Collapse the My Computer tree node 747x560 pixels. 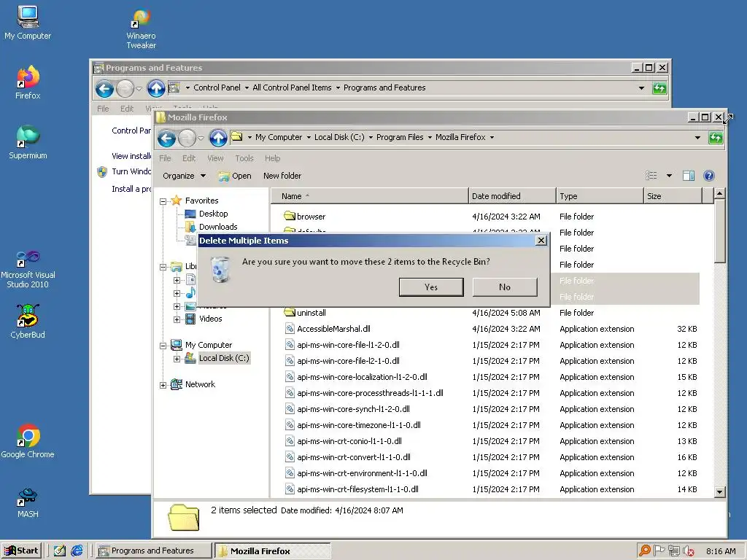point(163,346)
